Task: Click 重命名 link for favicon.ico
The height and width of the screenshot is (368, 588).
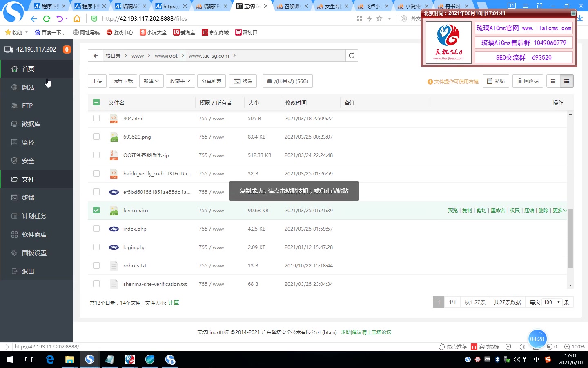Action: (498, 210)
